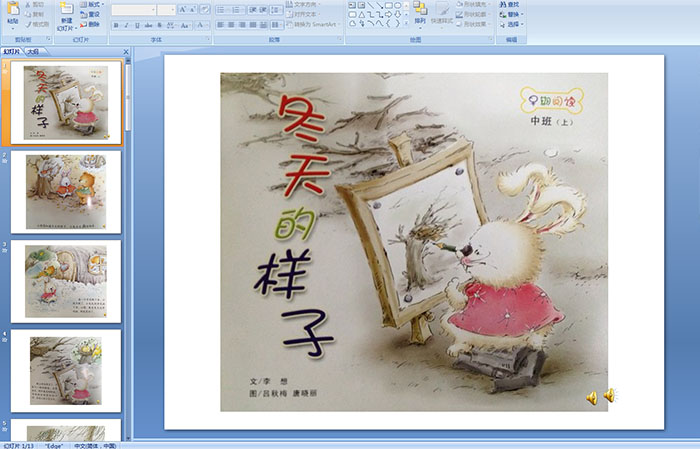Image resolution: width=700 pixels, height=449 pixels.
Task: Select the Left Brace shape
Action: tap(388, 23)
